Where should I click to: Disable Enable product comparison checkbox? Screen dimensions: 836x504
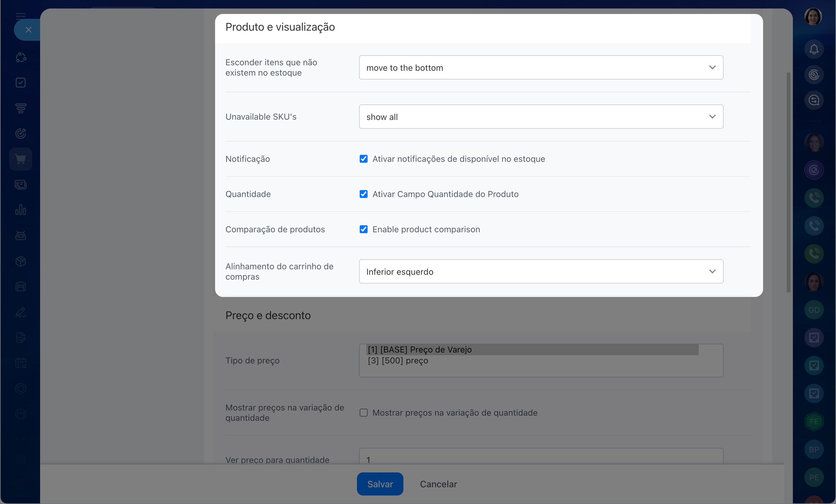point(363,230)
